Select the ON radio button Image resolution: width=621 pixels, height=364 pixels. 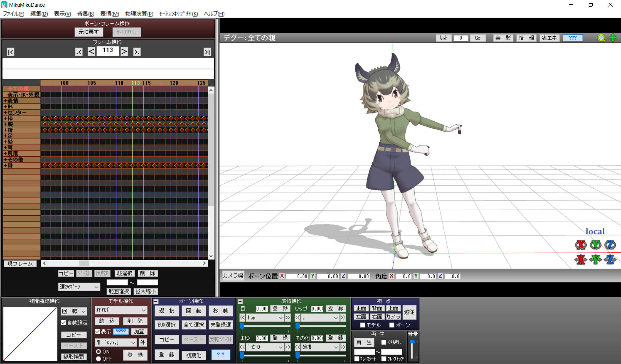pyautogui.click(x=98, y=352)
